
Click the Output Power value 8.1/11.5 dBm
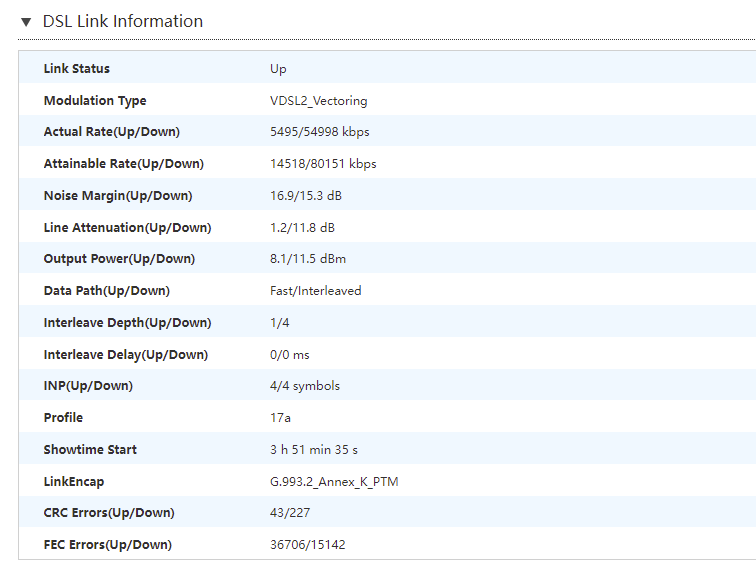[308, 259]
